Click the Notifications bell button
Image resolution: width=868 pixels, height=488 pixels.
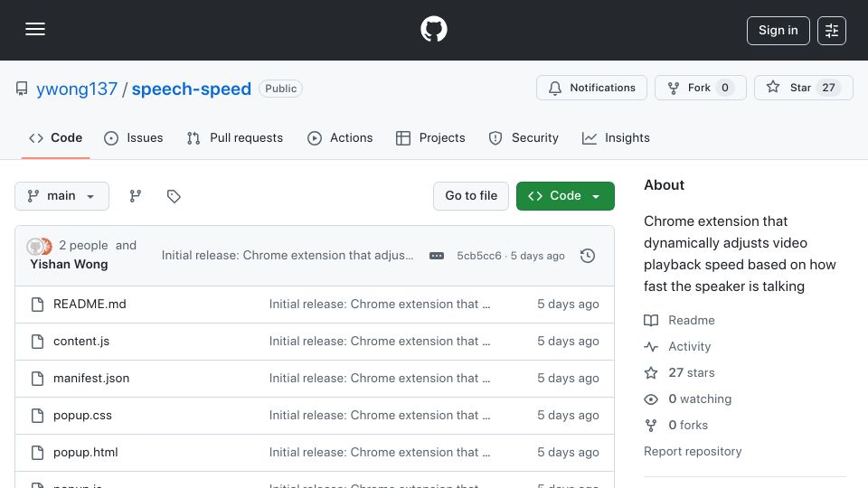(591, 88)
